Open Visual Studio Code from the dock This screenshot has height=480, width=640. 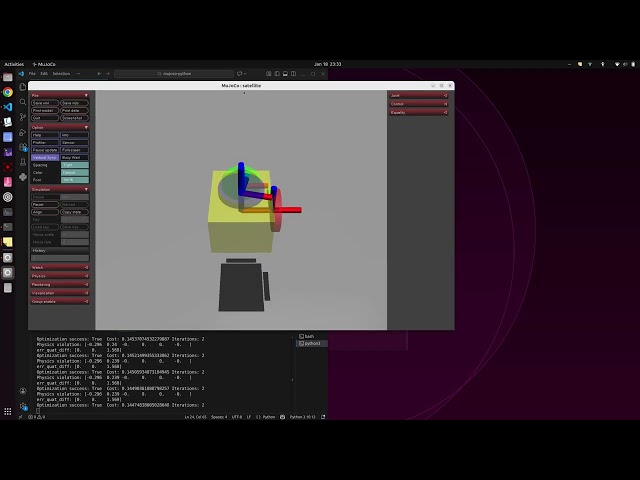tap(8, 107)
